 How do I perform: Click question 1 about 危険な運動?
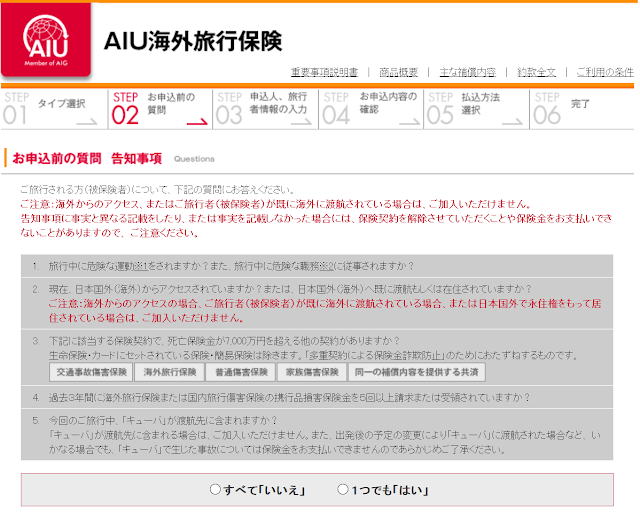tap(317, 266)
